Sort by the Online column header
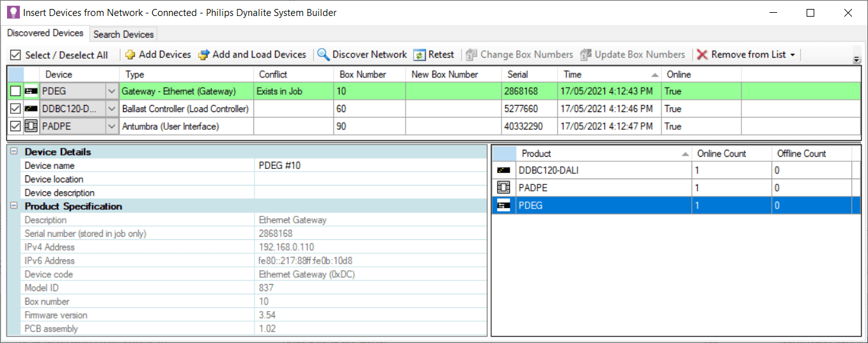The height and width of the screenshot is (343, 868). [x=702, y=74]
